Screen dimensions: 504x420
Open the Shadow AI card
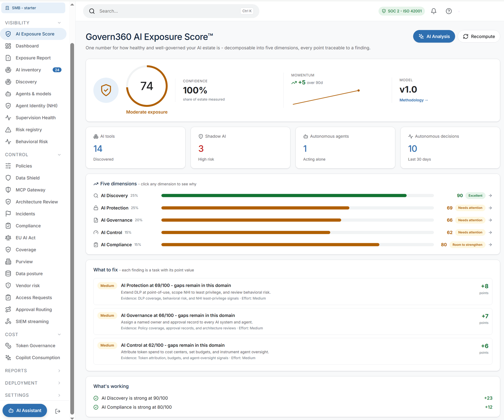point(240,148)
